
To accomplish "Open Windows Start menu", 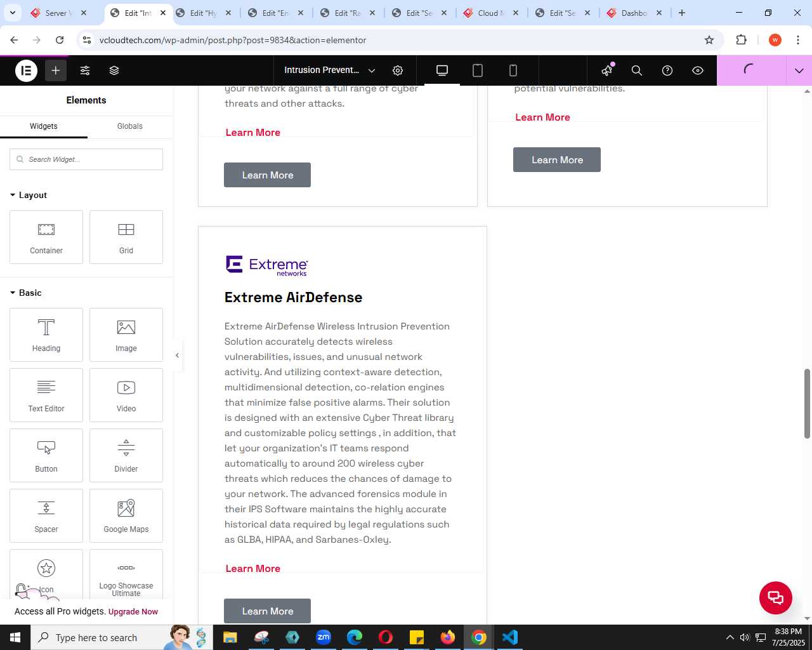I will click(15, 637).
